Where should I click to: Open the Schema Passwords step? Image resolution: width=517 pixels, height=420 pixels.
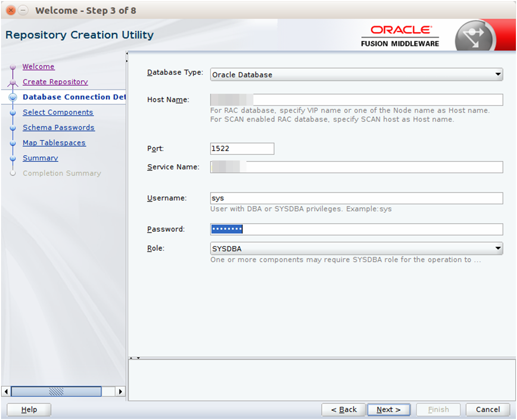(x=59, y=127)
